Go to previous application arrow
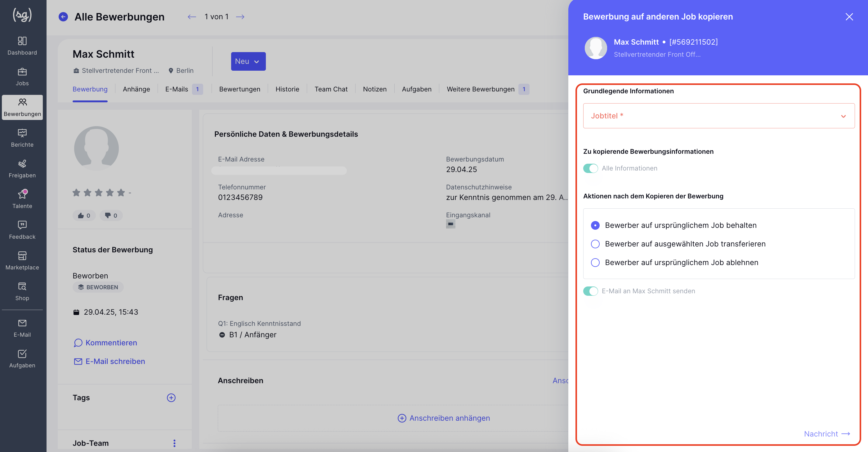 point(192,16)
